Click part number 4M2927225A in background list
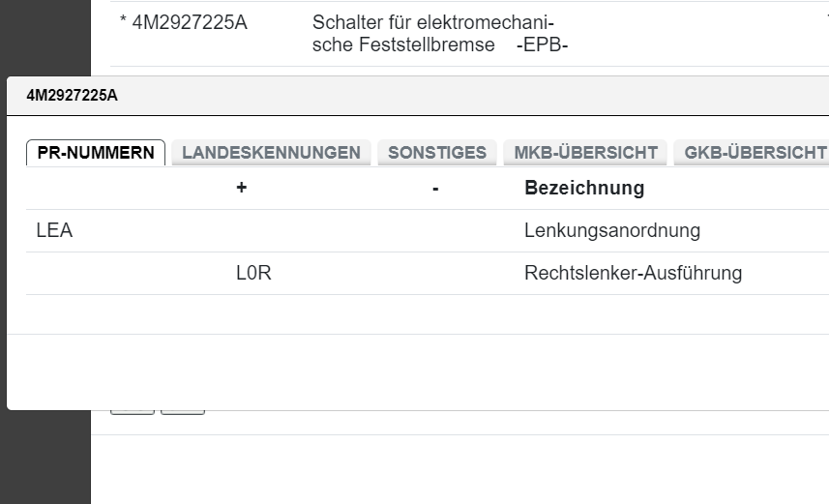 [189, 22]
